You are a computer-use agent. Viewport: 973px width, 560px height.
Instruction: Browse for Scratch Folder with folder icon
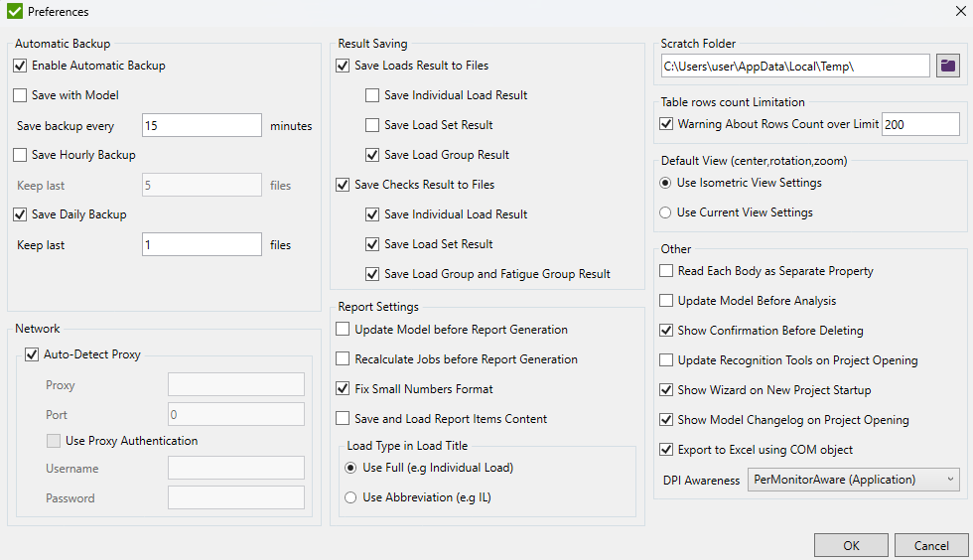point(947,66)
